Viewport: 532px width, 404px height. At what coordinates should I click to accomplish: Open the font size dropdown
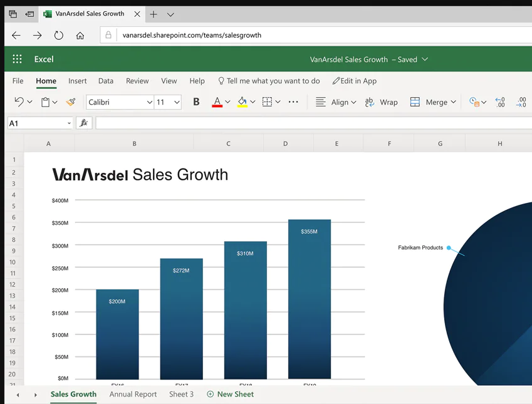177,102
